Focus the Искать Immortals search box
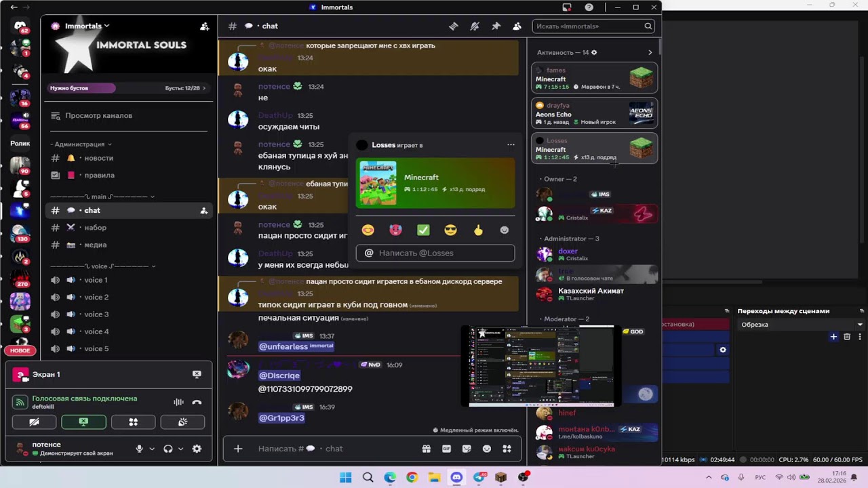This screenshot has height=488, width=868. 594,26
